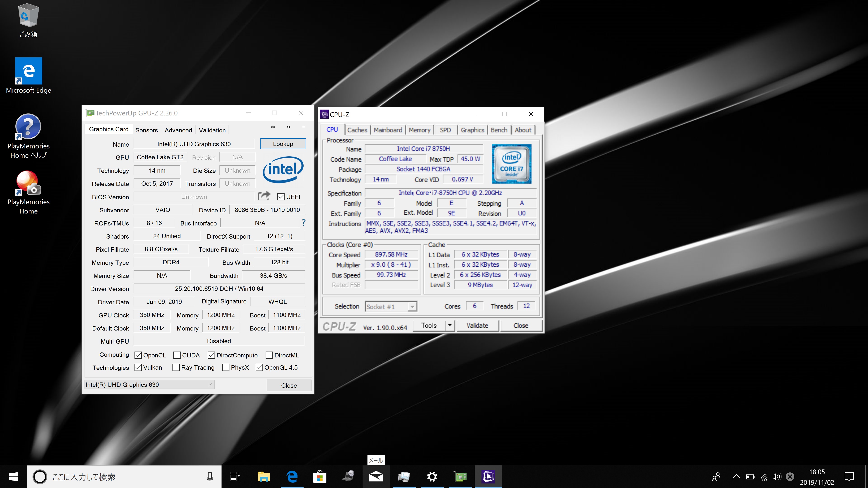The width and height of the screenshot is (868, 488).
Task: Open the Action Center notification icon
Action: tap(849, 476)
